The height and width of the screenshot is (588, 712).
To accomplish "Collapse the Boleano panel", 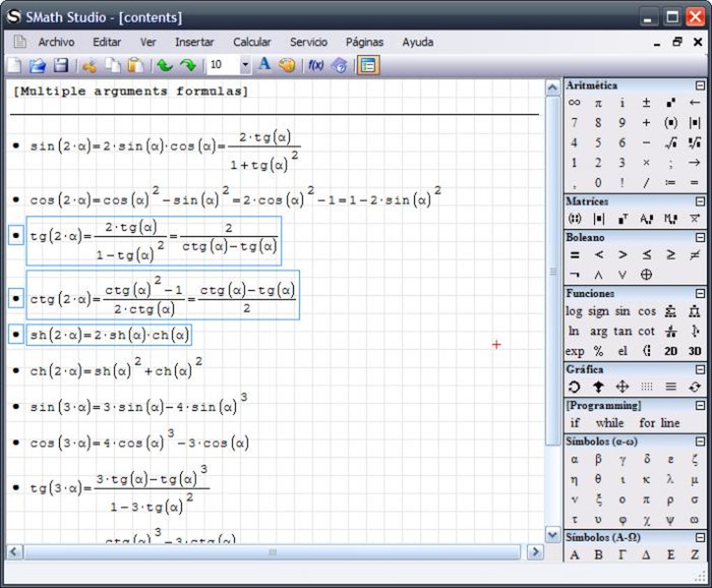I will (700, 237).
